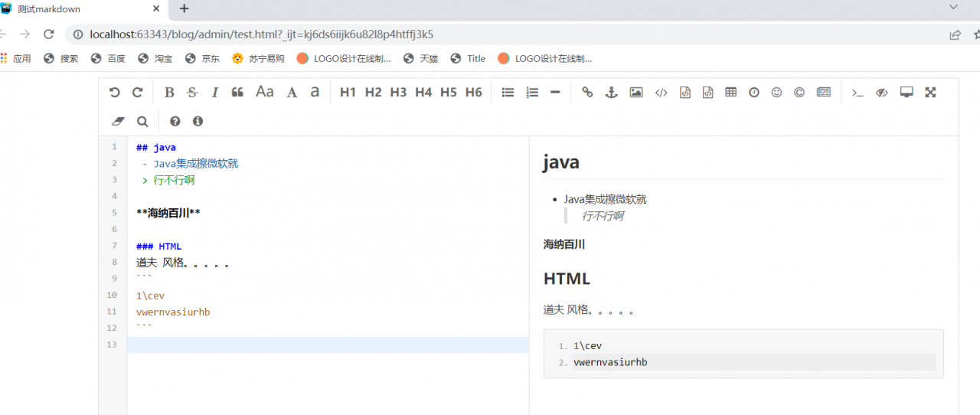Image resolution: width=980 pixels, height=415 pixels.
Task: Insert a hyperlink with the chain icon
Action: coord(587,93)
